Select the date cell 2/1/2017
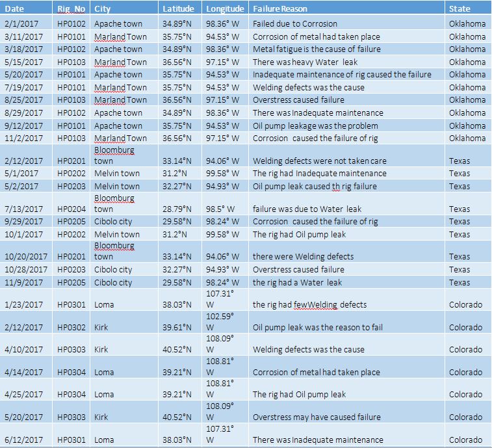This screenshot has width=492, height=448. coord(26,23)
